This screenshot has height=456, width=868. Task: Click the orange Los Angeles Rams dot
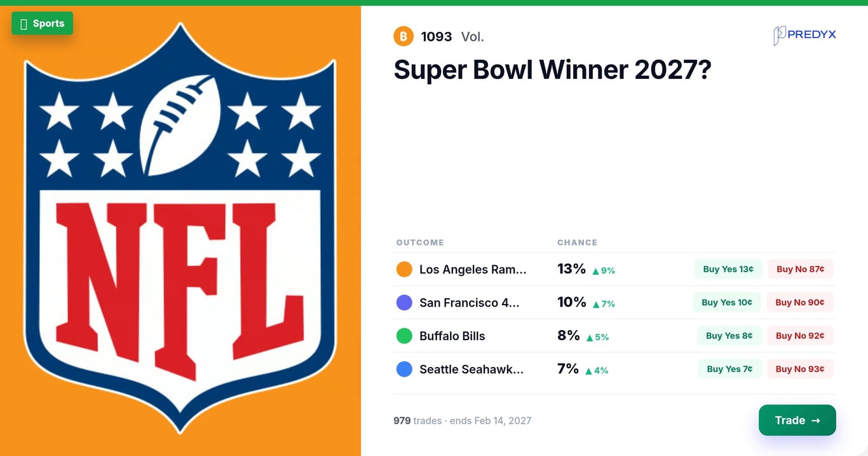(x=404, y=270)
